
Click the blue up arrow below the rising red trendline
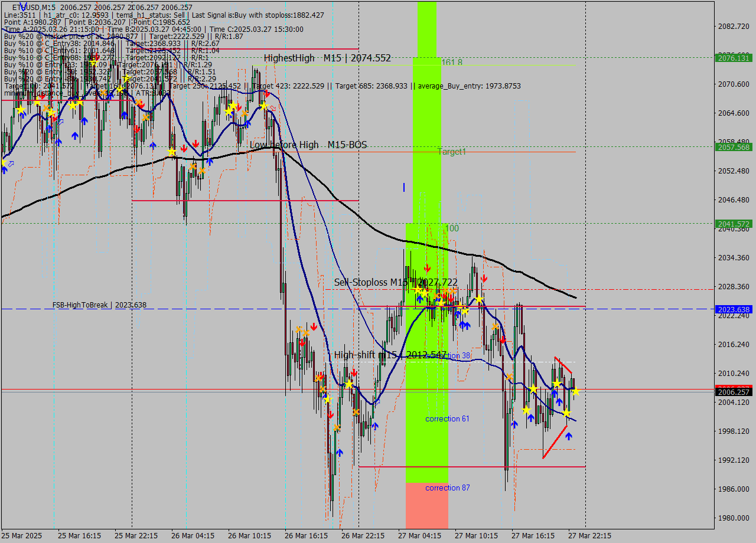pos(568,436)
